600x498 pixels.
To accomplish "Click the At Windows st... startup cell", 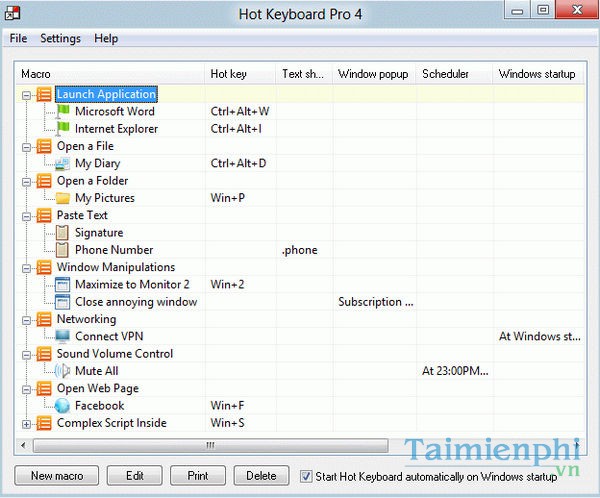I will (540, 336).
